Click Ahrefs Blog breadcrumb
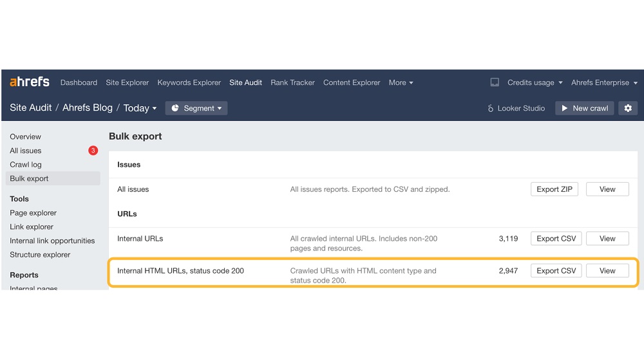Screen dimensions: 644x354 pyautogui.click(x=88, y=107)
